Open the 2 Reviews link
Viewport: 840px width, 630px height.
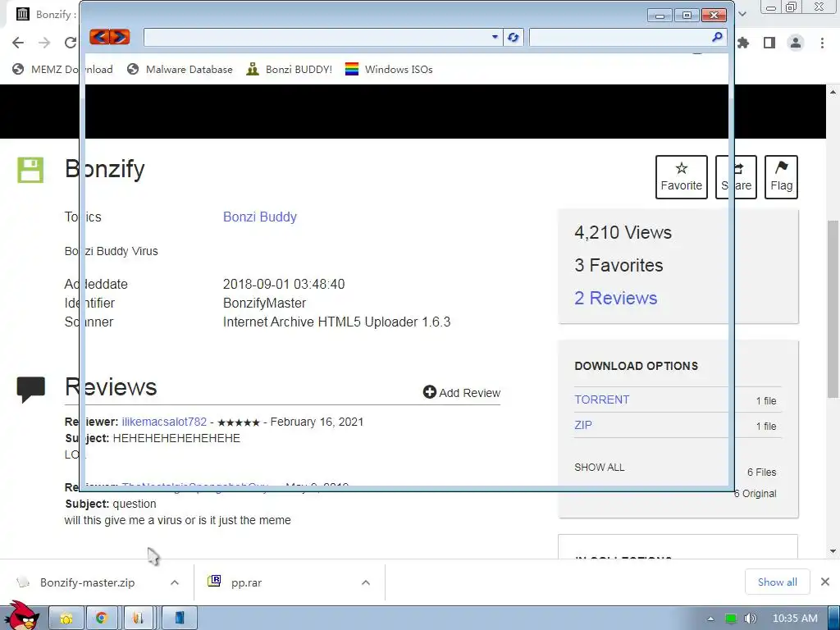pyautogui.click(x=615, y=298)
